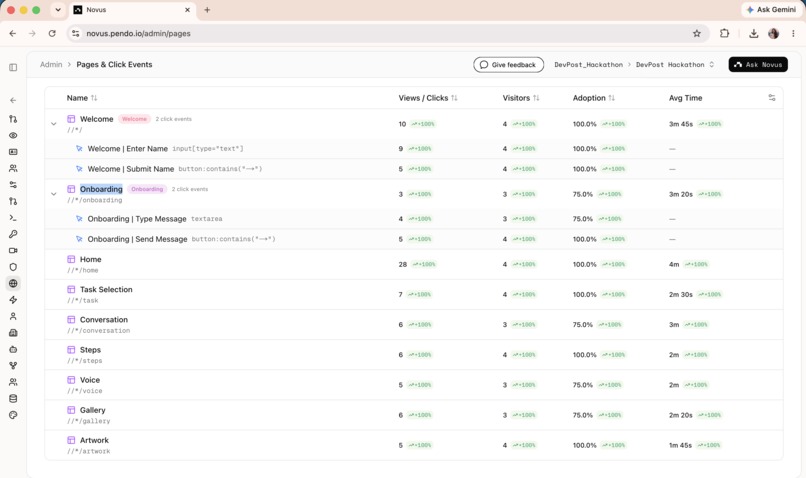Select the globe icon in sidebar
806x478 pixels.
[x=13, y=283]
